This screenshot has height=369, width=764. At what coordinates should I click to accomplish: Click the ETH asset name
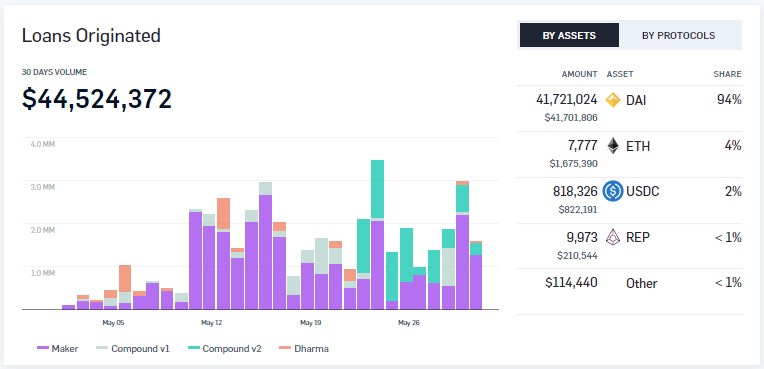[x=638, y=146]
